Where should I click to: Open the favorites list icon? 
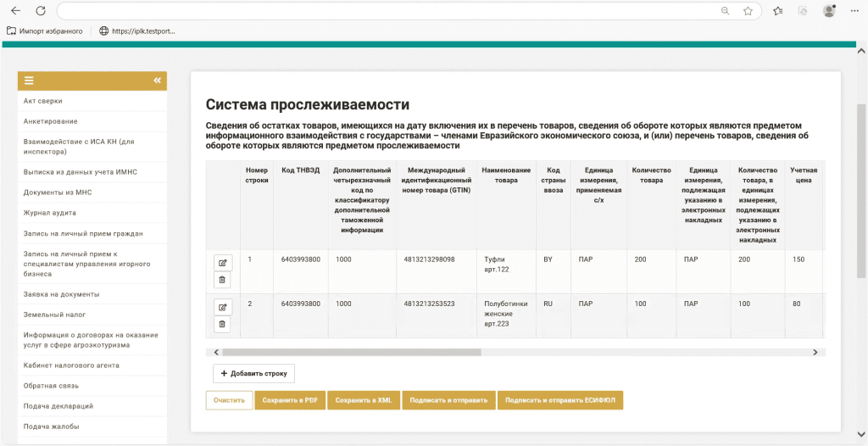click(x=778, y=11)
